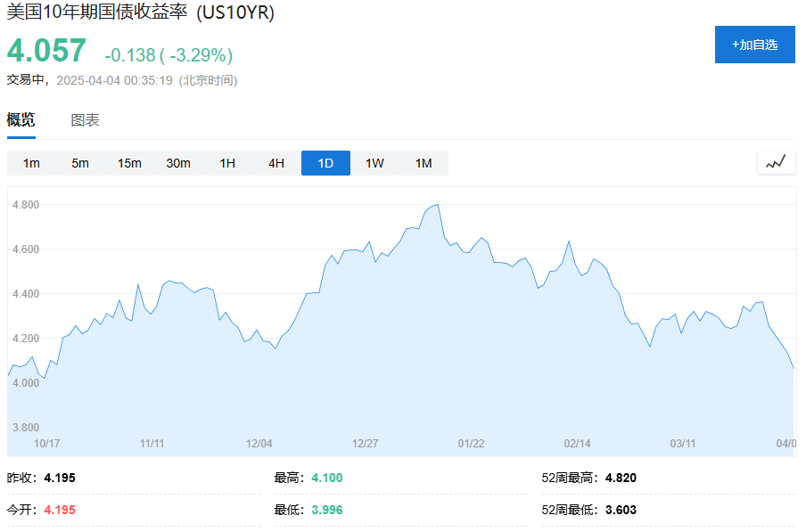Screen dimensions: 806x532
Task: Click the +加自选 button
Action: (x=753, y=45)
